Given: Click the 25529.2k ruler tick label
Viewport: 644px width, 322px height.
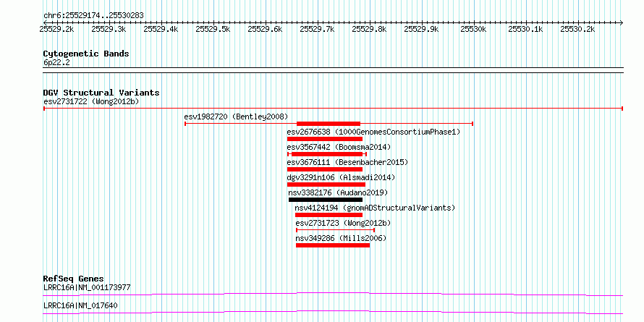Looking at the screenshot, I should click(56, 29).
